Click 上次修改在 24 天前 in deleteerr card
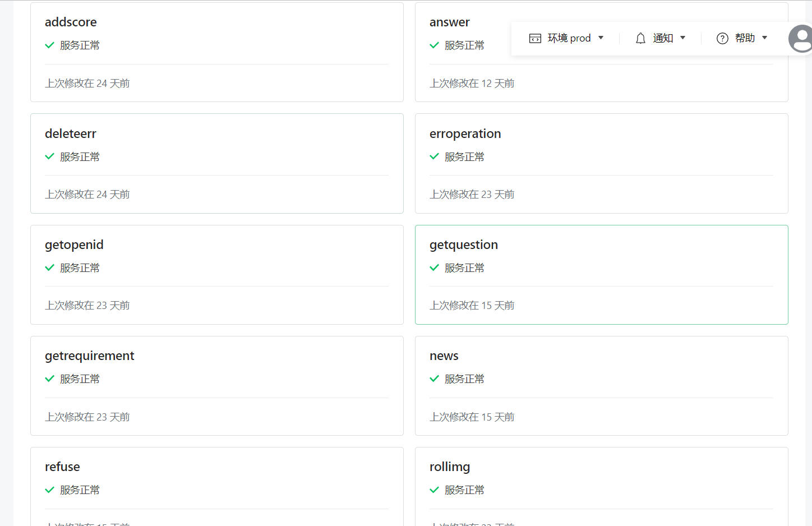 [x=87, y=194]
